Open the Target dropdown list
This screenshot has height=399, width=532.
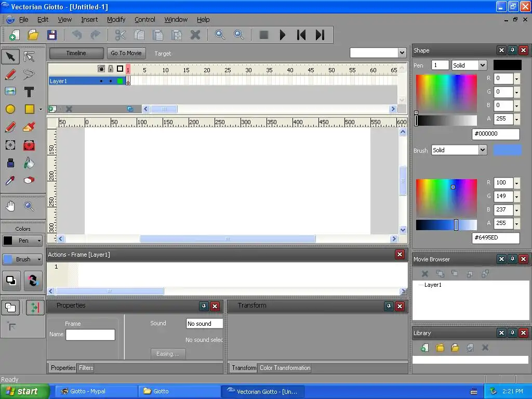coord(402,52)
